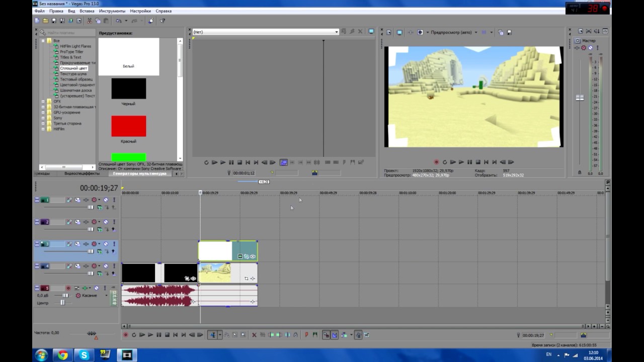Toggle Mute on video track 3
Screen dimensions: 644x362
106,244
